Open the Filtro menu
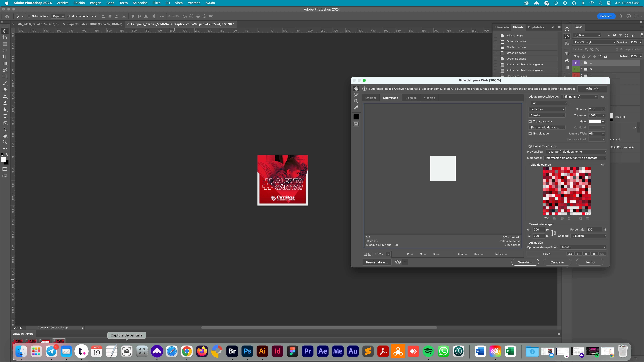 coord(156,3)
